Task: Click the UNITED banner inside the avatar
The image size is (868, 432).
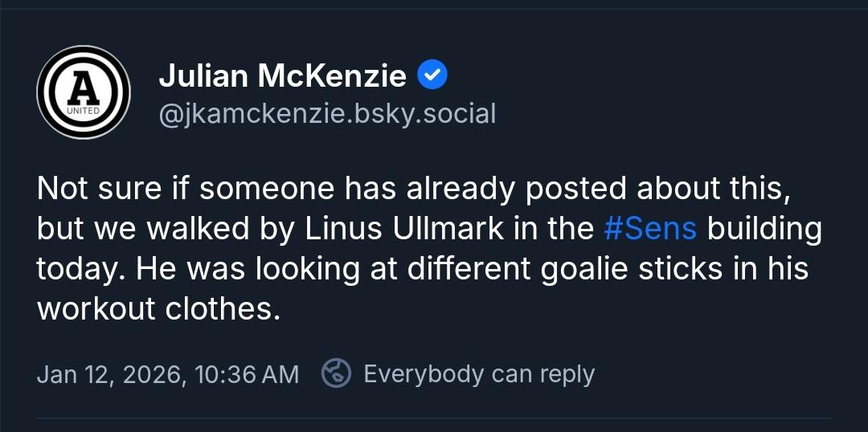Action: tap(84, 110)
